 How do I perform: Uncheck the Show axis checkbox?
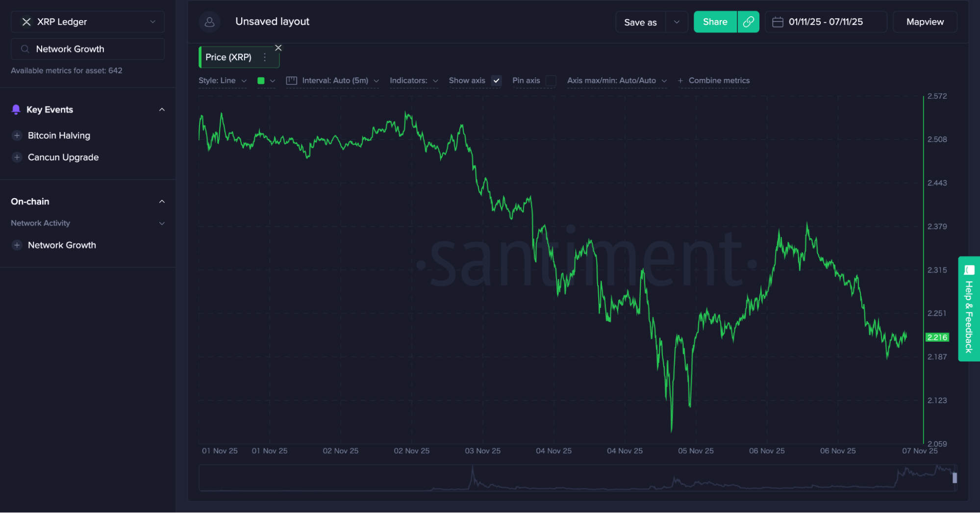496,80
